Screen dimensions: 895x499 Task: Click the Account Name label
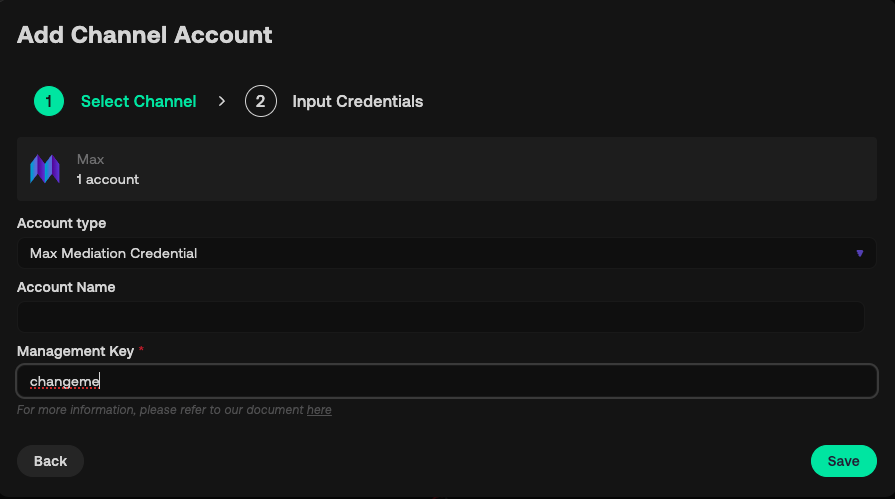point(66,287)
